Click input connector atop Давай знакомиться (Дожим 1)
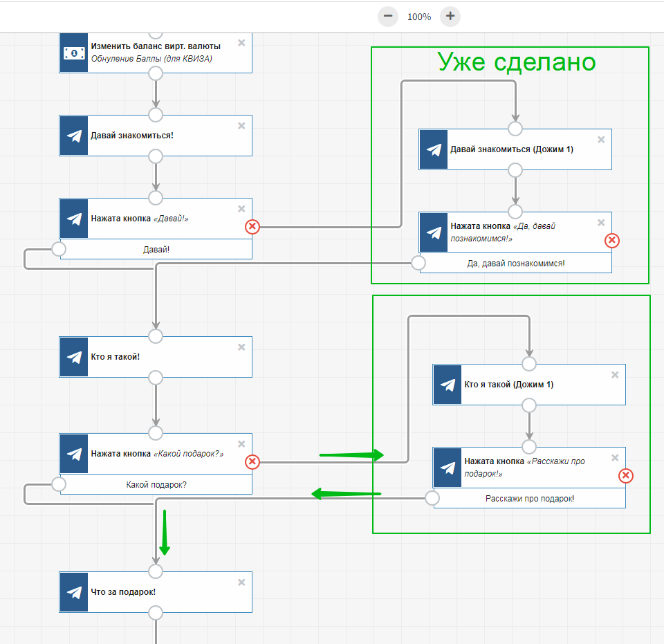664x644 pixels. click(515, 129)
